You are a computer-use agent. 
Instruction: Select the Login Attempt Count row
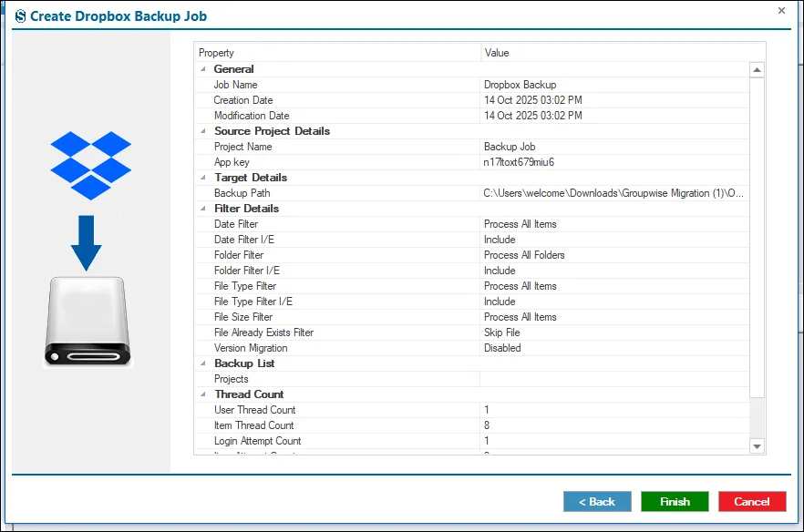[x=472, y=441]
